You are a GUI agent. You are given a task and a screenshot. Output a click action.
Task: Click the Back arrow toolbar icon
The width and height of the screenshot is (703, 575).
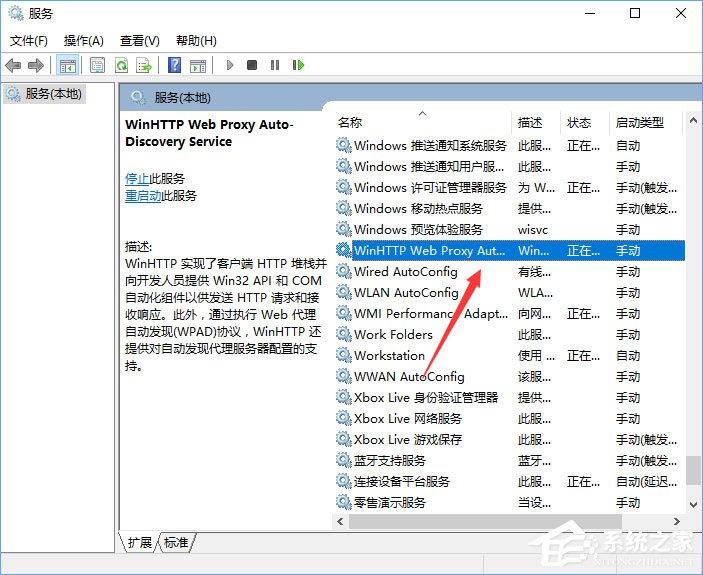tap(13, 65)
